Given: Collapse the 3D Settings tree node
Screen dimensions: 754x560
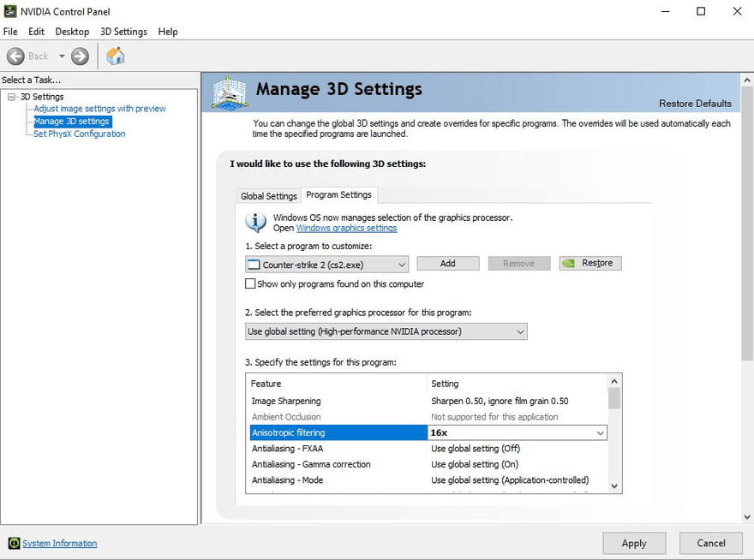Looking at the screenshot, I should click(12, 97).
